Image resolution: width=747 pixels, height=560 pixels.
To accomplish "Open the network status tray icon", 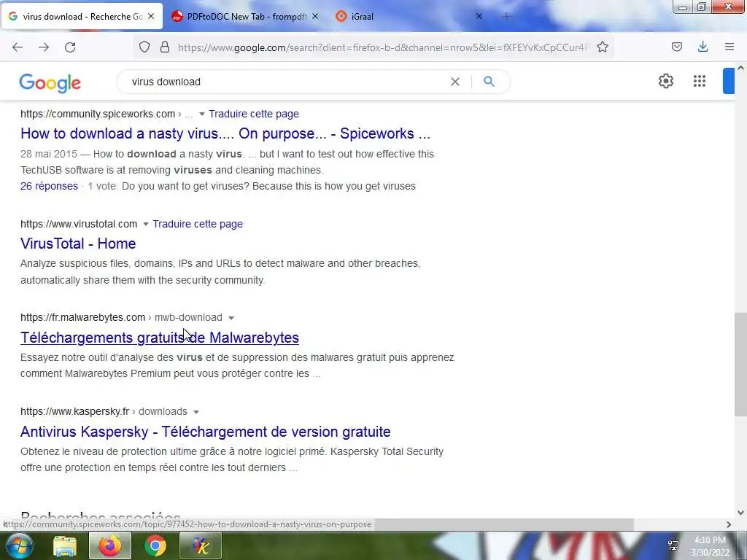I will (673, 545).
